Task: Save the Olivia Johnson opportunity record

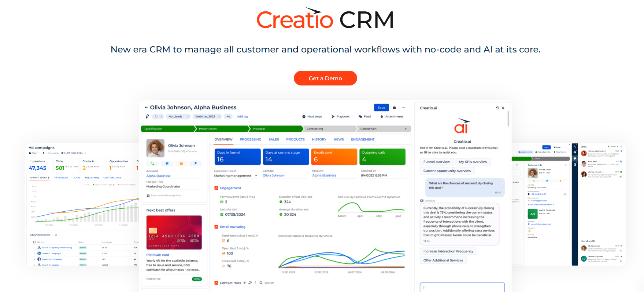Action: pos(381,107)
